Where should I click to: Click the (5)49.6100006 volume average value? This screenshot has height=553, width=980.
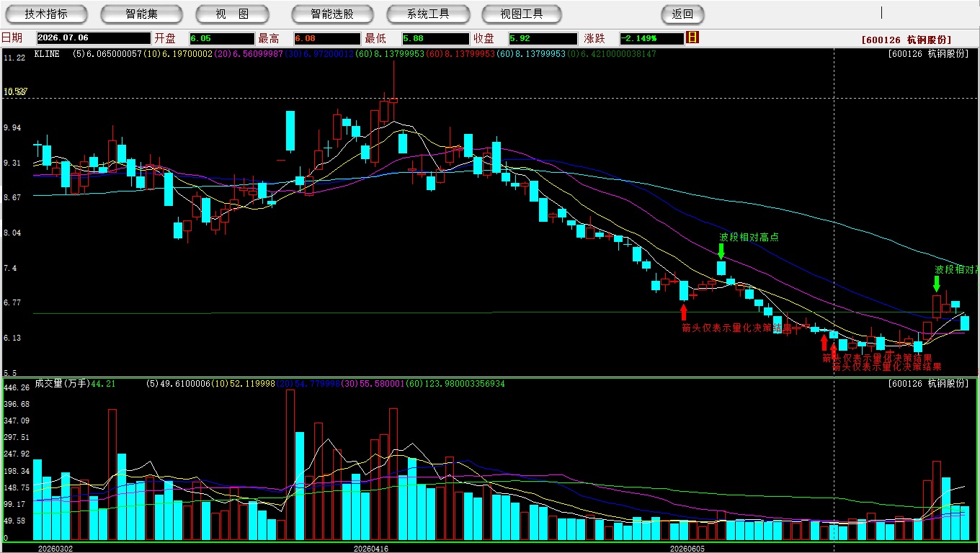click(180, 384)
